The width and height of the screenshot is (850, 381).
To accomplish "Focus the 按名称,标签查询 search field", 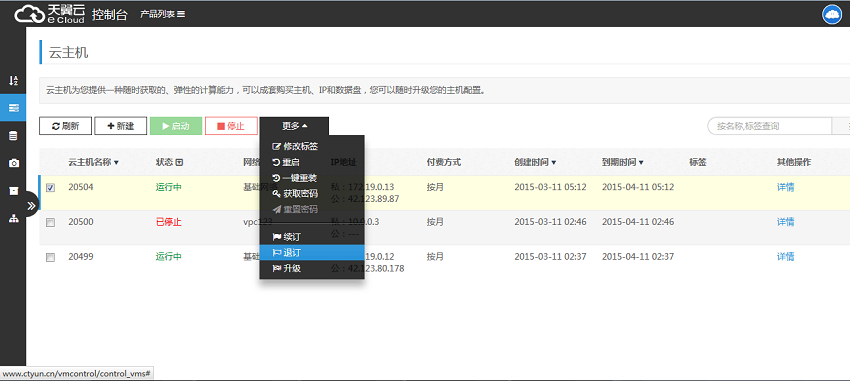I will point(770,126).
